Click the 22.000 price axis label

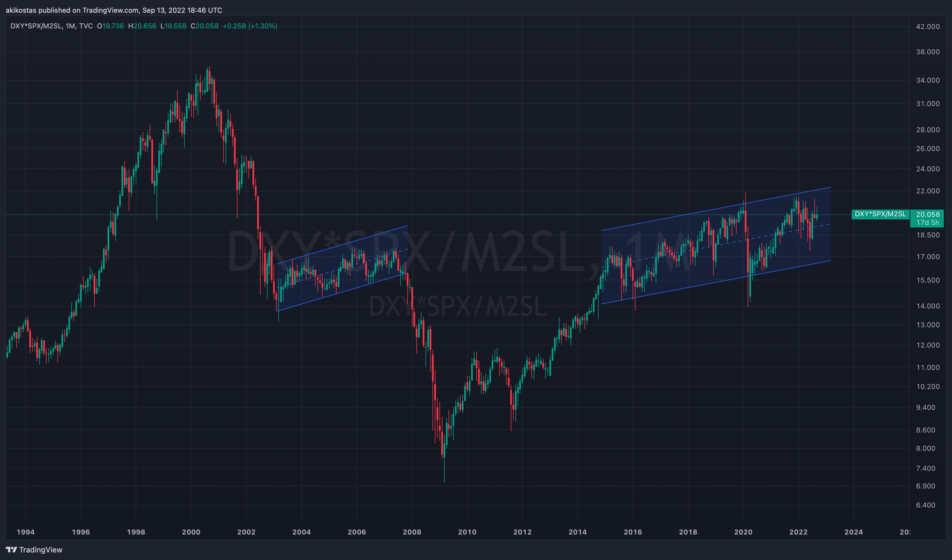(x=928, y=191)
